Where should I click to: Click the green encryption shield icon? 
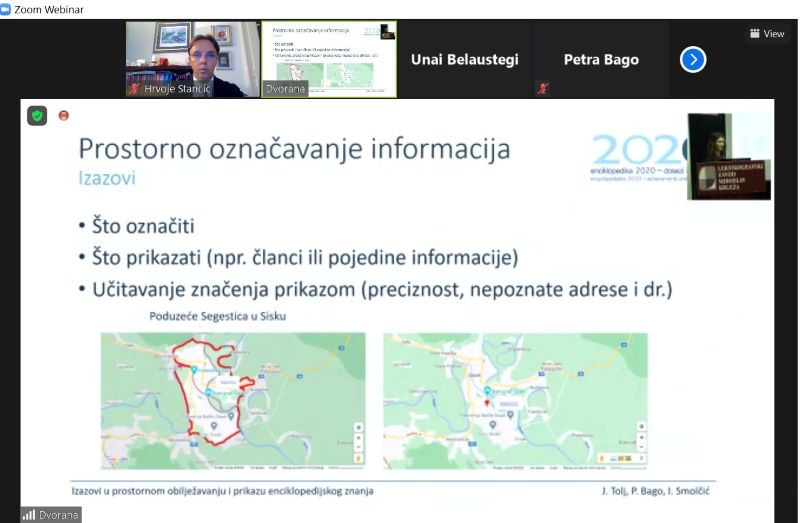coord(37,116)
